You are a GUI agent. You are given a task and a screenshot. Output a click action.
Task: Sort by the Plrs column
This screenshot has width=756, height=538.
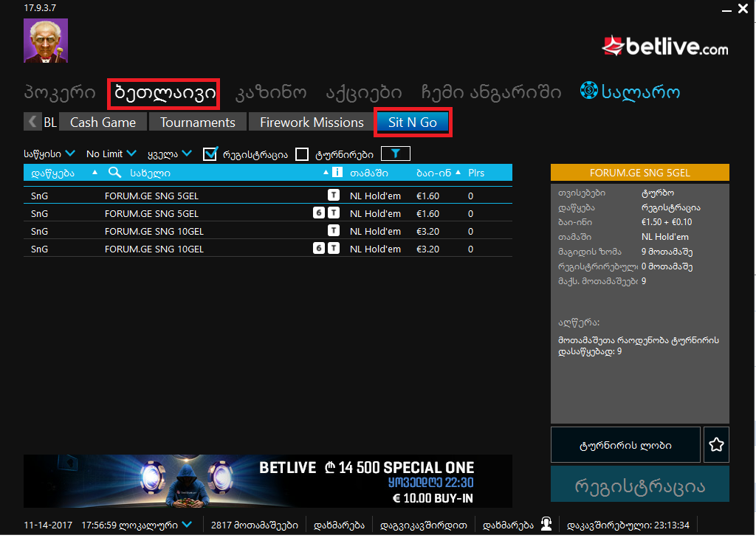tap(476, 173)
